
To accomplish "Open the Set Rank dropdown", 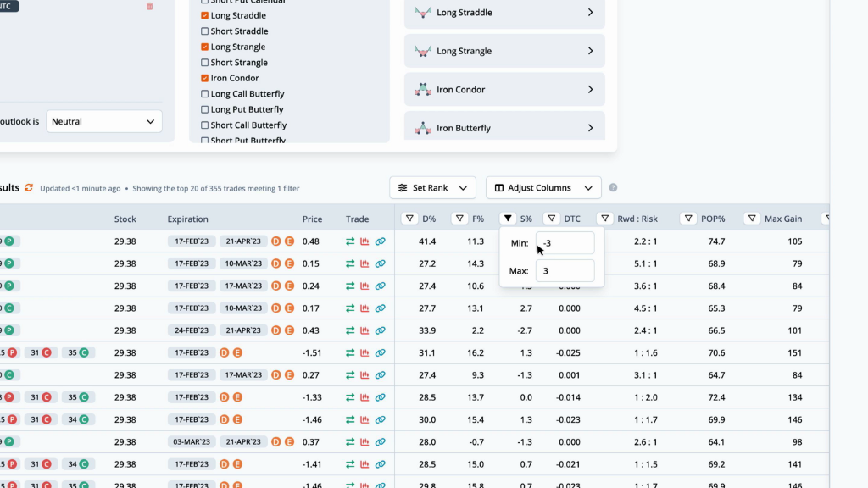I will [432, 187].
